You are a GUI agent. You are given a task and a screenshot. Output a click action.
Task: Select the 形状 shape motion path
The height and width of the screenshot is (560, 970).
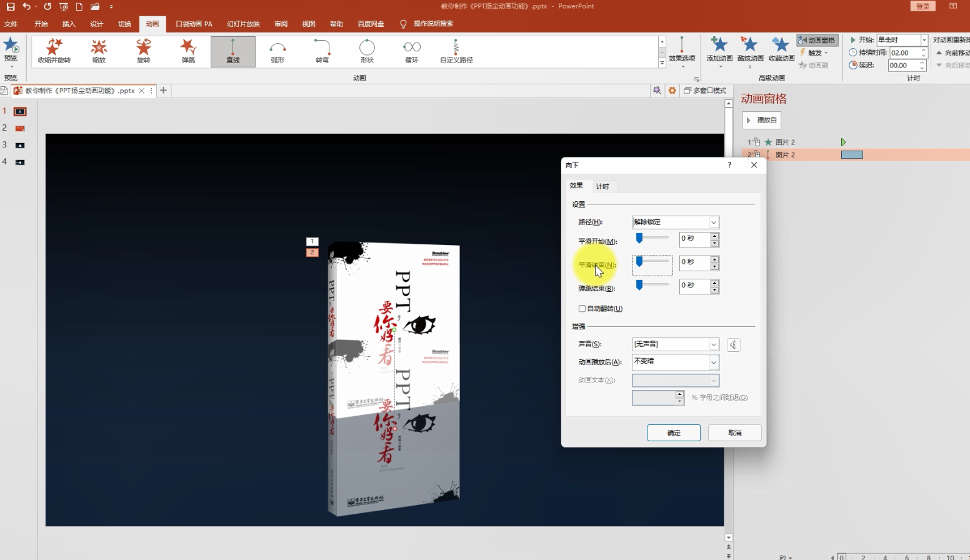click(367, 51)
